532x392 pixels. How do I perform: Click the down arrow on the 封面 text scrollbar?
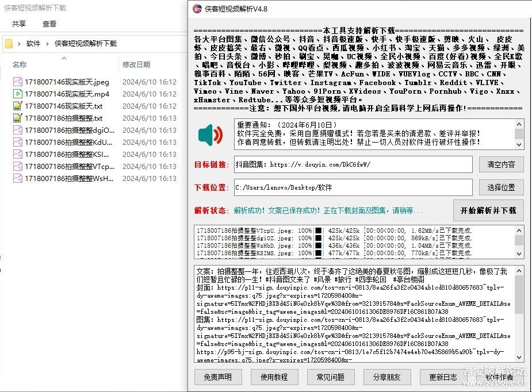click(x=519, y=358)
